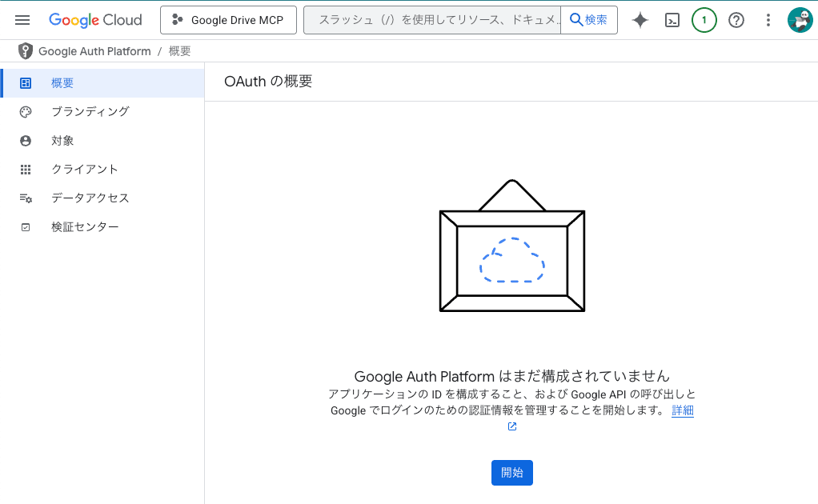Open the three-dot settings menu
Image resolution: width=818 pixels, height=504 pixels.
[x=768, y=20]
